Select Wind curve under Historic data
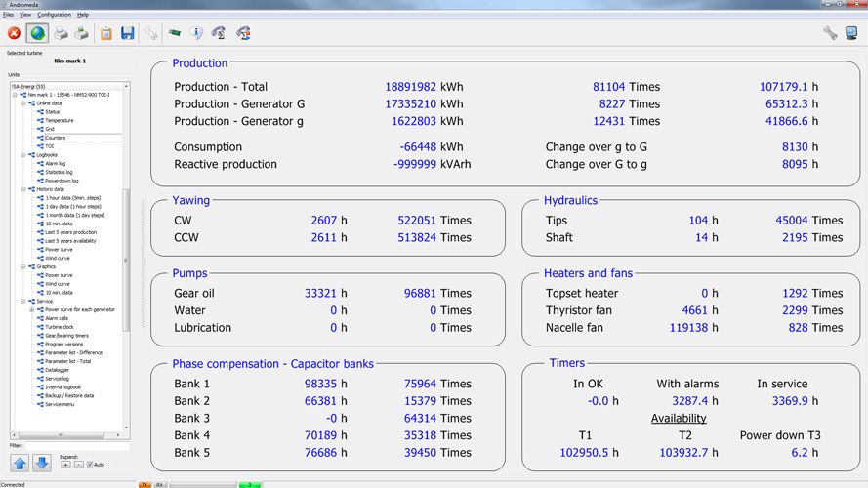The width and height of the screenshot is (868, 488). click(58, 259)
